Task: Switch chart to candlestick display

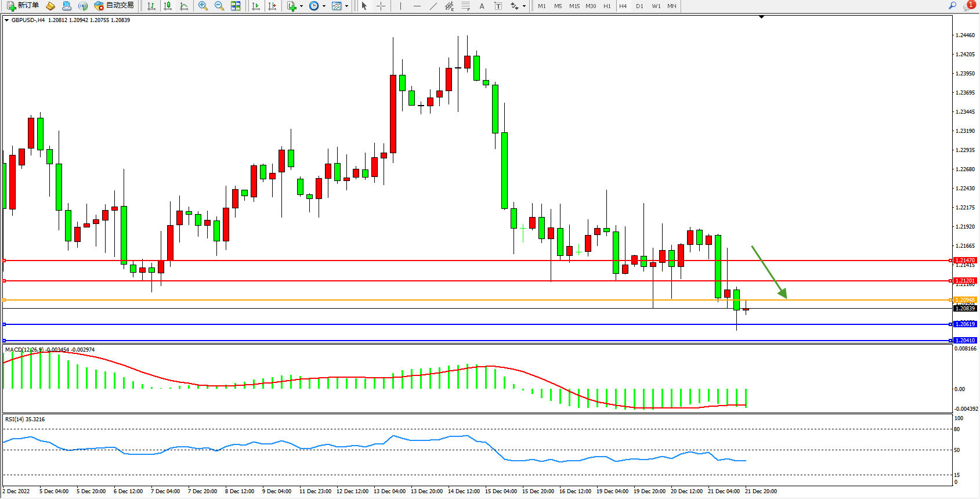Action: click(x=168, y=6)
